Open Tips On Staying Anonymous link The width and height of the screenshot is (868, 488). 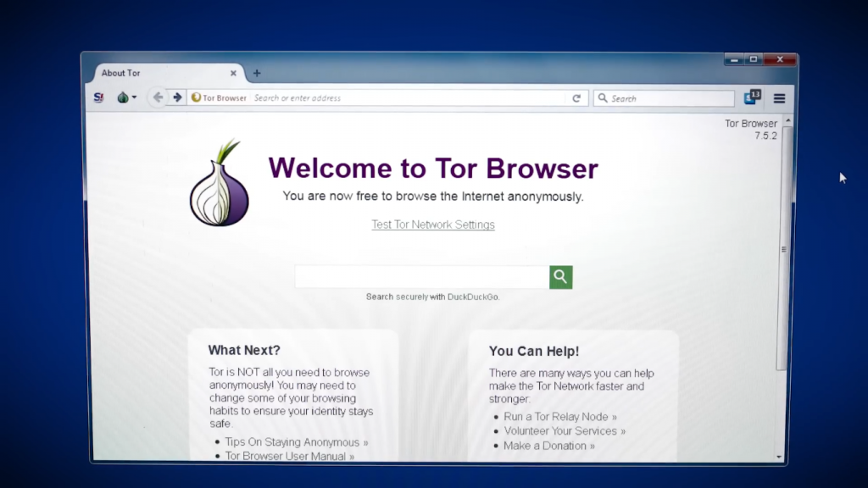(x=296, y=442)
